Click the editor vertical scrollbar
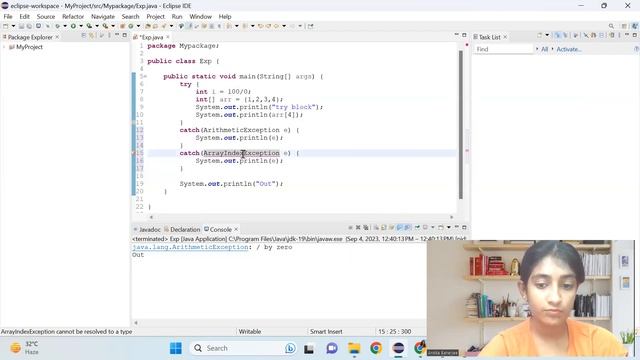This screenshot has width=640, height=360. click(460, 124)
